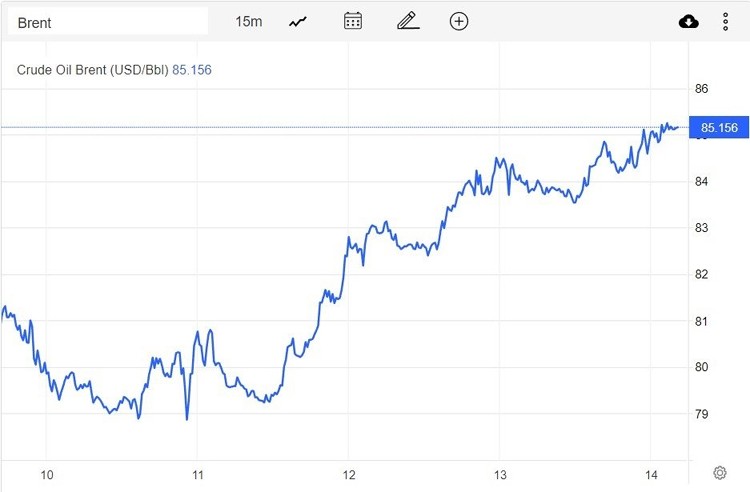The height and width of the screenshot is (492, 750).
Task: Click the 79 price axis label
Action: pyautogui.click(x=701, y=414)
